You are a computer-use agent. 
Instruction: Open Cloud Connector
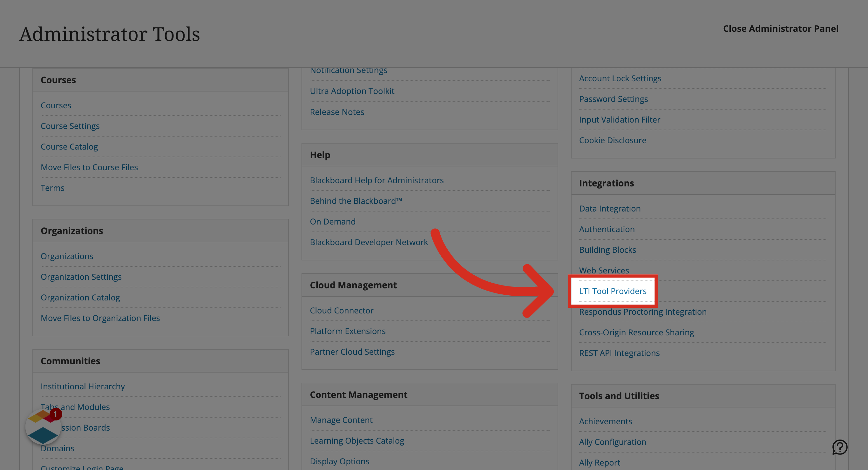[x=342, y=311]
